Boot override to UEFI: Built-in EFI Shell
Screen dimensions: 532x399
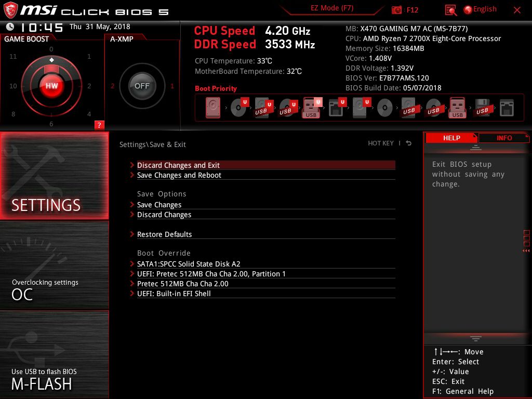click(x=266, y=293)
